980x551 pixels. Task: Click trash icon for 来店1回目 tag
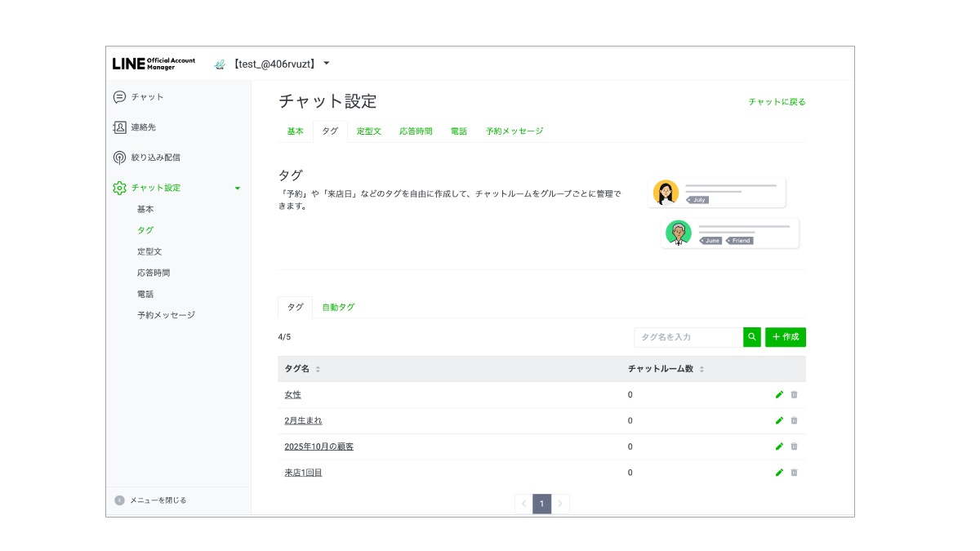pos(794,473)
